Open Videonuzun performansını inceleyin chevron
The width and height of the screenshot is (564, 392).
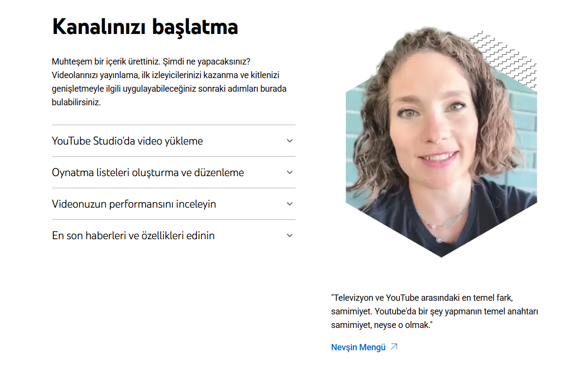tap(290, 204)
